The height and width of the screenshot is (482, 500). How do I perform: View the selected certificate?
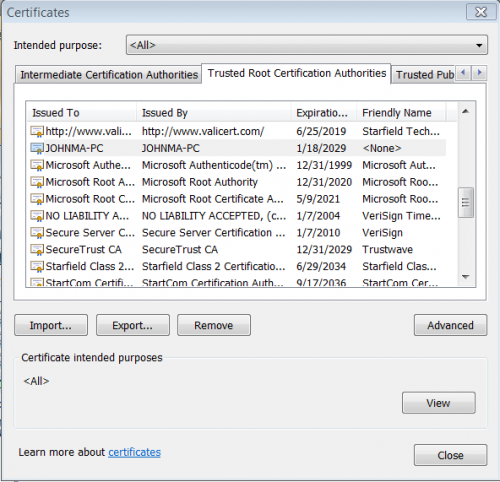[x=439, y=403]
